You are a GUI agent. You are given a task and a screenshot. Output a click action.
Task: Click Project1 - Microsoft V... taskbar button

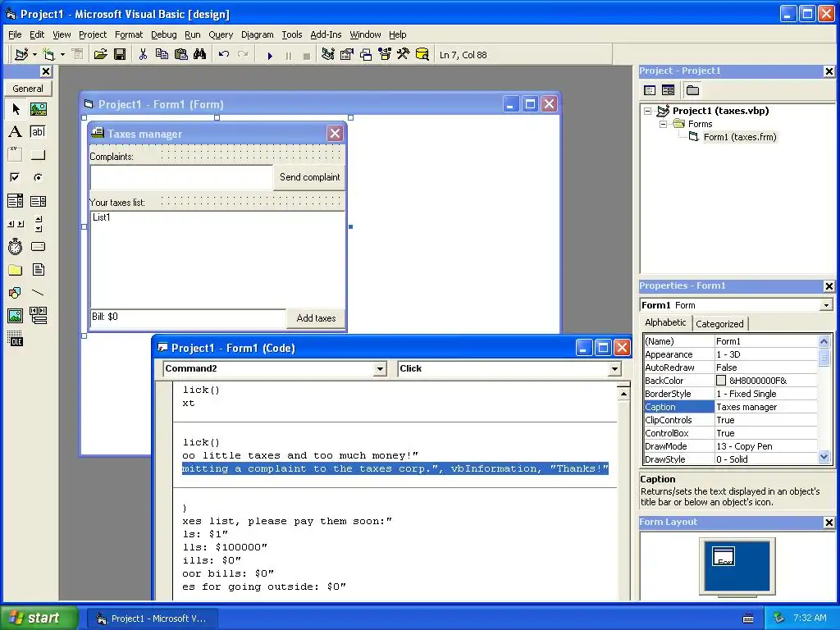coord(152,619)
